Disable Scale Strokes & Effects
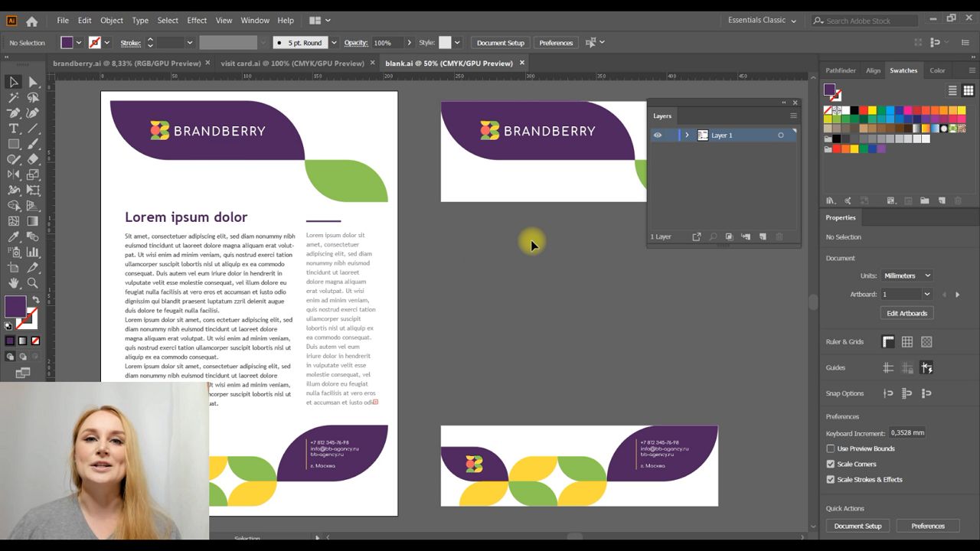Image resolution: width=980 pixels, height=551 pixels. pyautogui.click(x=831, y=479)
